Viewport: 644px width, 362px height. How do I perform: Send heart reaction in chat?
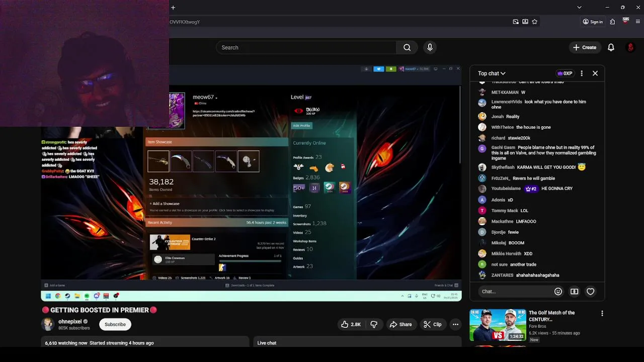591,292
